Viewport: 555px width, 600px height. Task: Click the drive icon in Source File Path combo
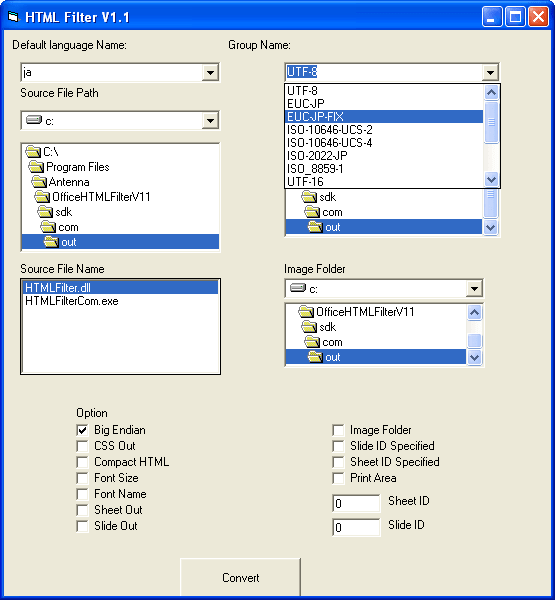34,120
